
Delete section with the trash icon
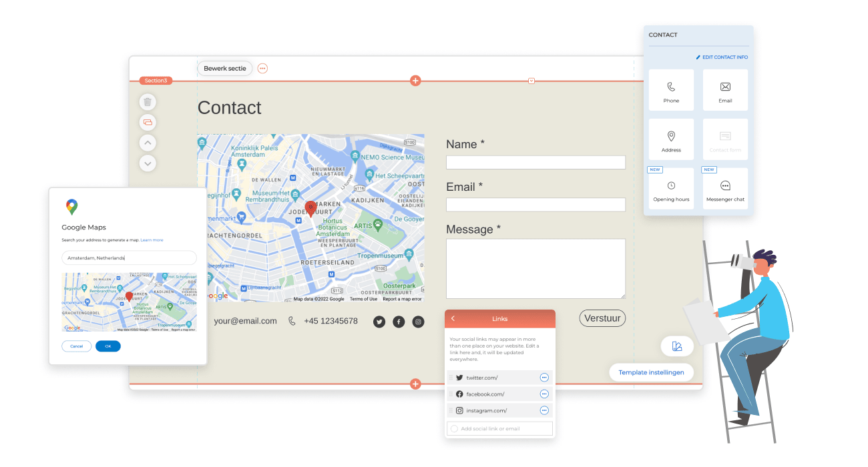coord(148,102)
